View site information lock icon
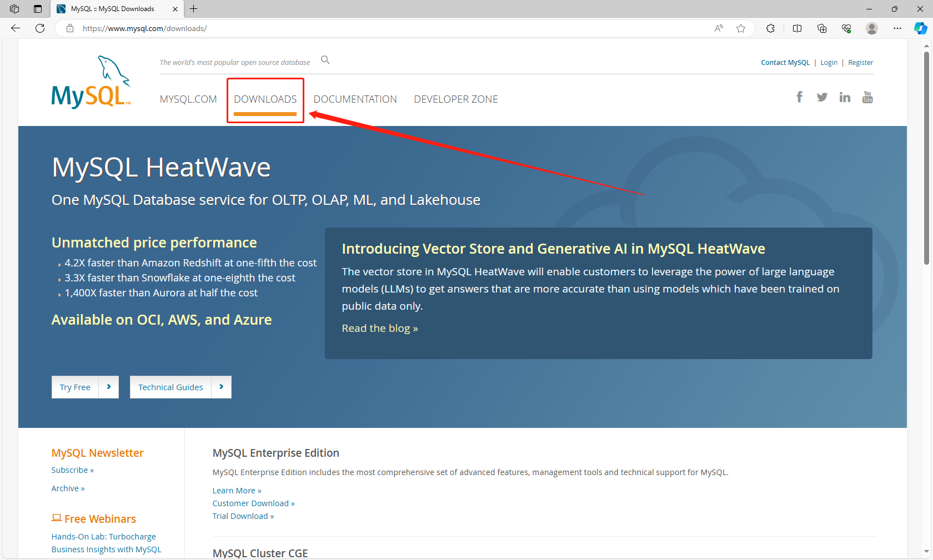This screenshot has height=560, width=933. 70,28
